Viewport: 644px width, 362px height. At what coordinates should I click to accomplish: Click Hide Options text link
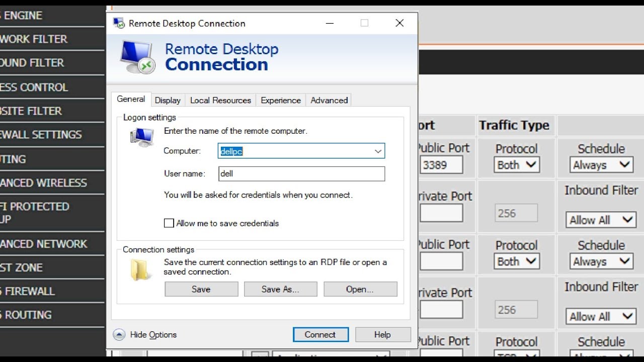pyautogui.click(x=153, y=335)
